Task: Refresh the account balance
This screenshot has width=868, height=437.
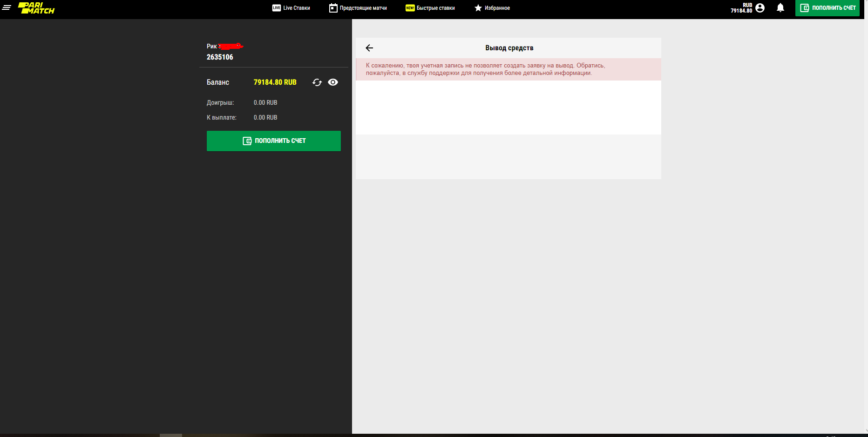Action: click(x=317, y=82)
